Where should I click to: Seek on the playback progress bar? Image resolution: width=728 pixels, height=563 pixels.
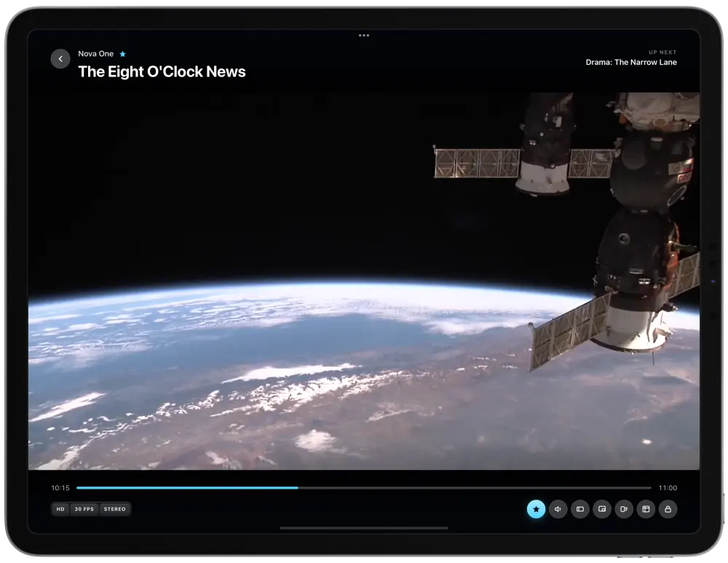pyautogui.click(x=364, y=488)
